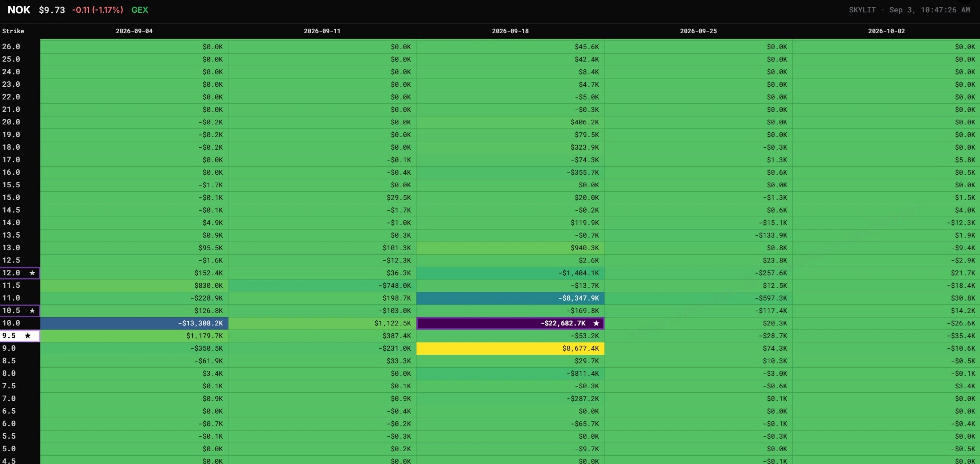This screenshot has height=464, width=980.
Task: Click the star icon on strike 10.5
Action: 32,311
